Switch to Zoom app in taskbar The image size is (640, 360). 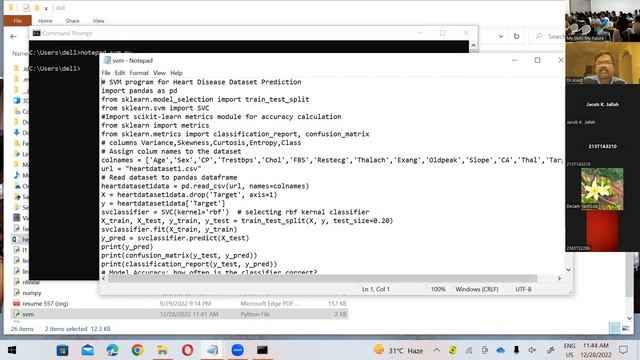point(238,350)
